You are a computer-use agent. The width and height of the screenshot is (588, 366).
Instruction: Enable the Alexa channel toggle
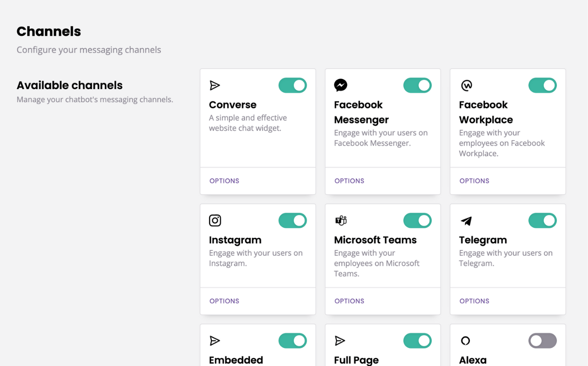(543, 341)
